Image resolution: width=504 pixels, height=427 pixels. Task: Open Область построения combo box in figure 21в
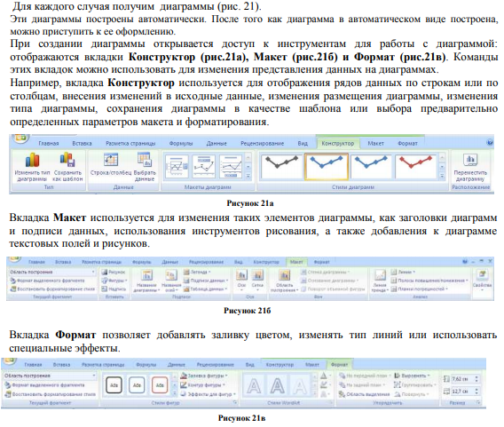(x=50, y=376)
